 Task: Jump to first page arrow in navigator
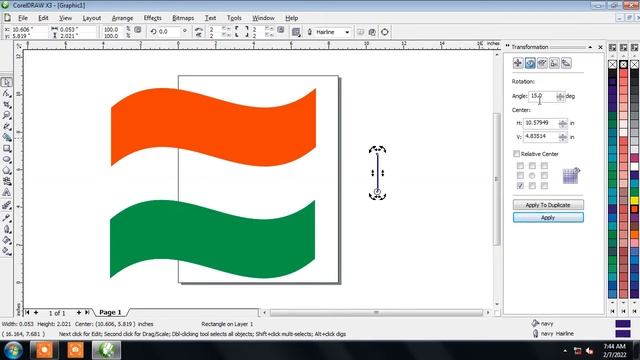pos(27,312)
